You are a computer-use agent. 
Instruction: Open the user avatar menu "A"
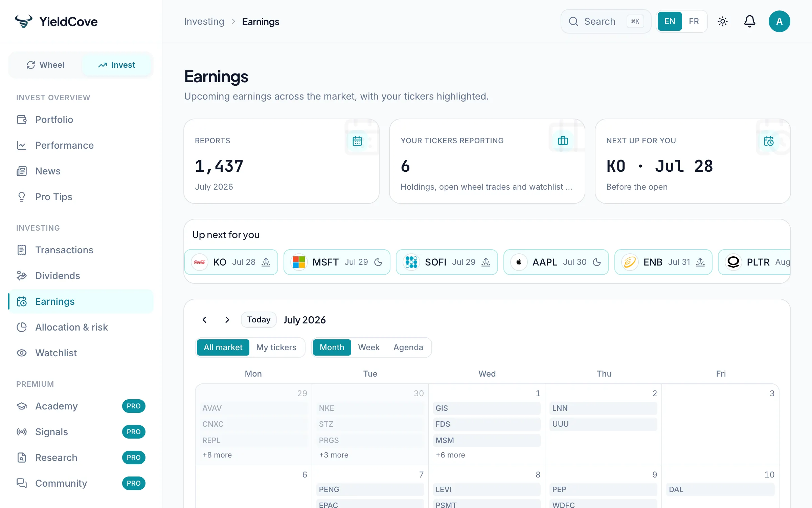[x=779, y=21]
